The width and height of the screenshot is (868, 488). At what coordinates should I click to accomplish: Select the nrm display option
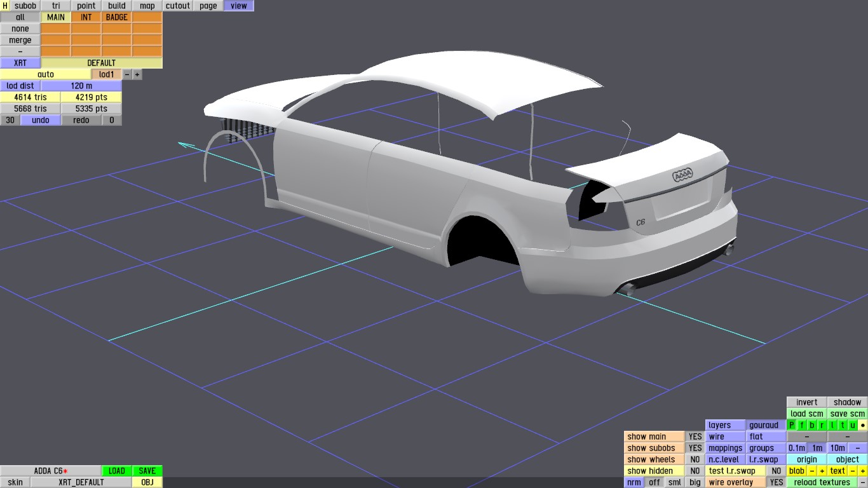[x=634, y=482]
